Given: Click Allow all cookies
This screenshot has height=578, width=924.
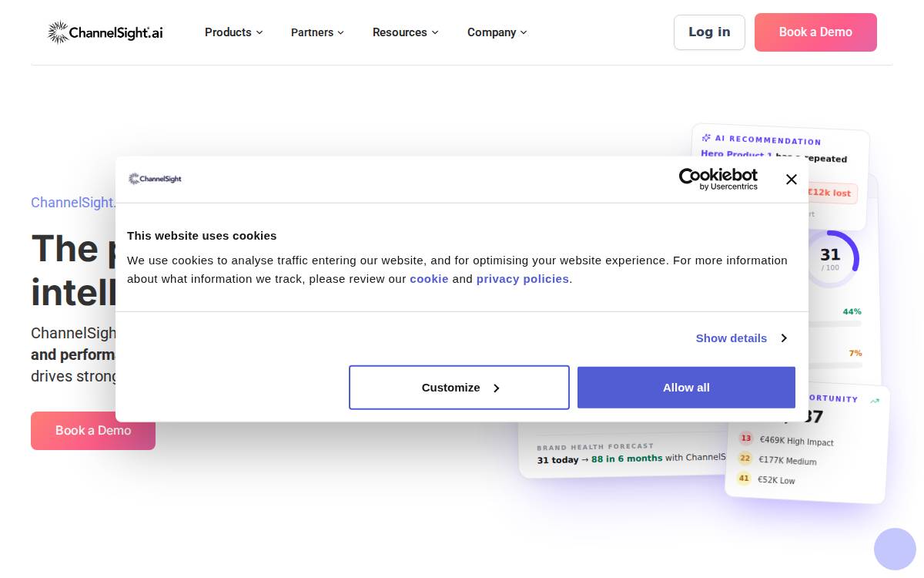Looking at the screenshot, I should point(686,388).
